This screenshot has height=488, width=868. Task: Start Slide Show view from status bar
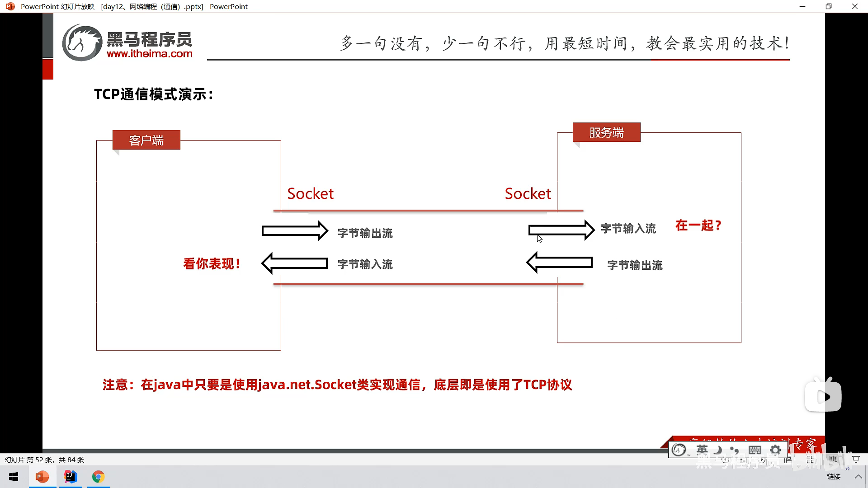point(856,460)
